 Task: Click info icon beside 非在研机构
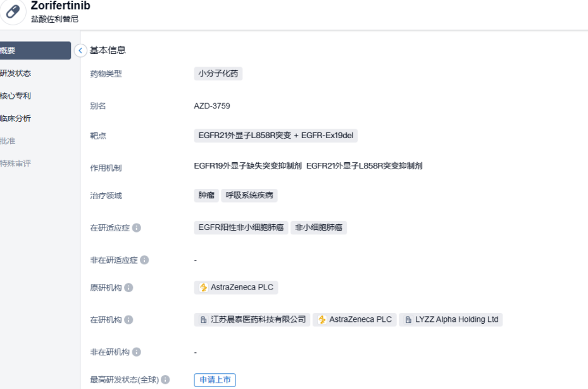coord(137,352)
